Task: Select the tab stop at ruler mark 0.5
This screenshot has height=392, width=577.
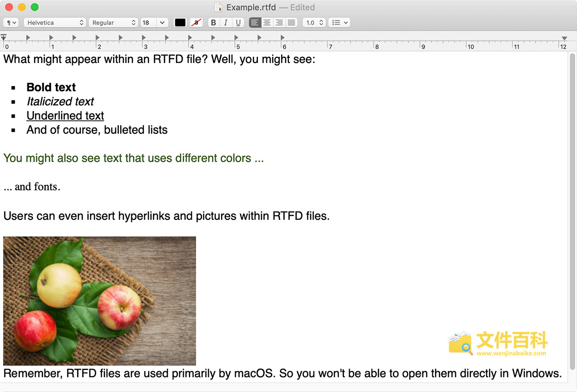Action: (x=28, y=38)
